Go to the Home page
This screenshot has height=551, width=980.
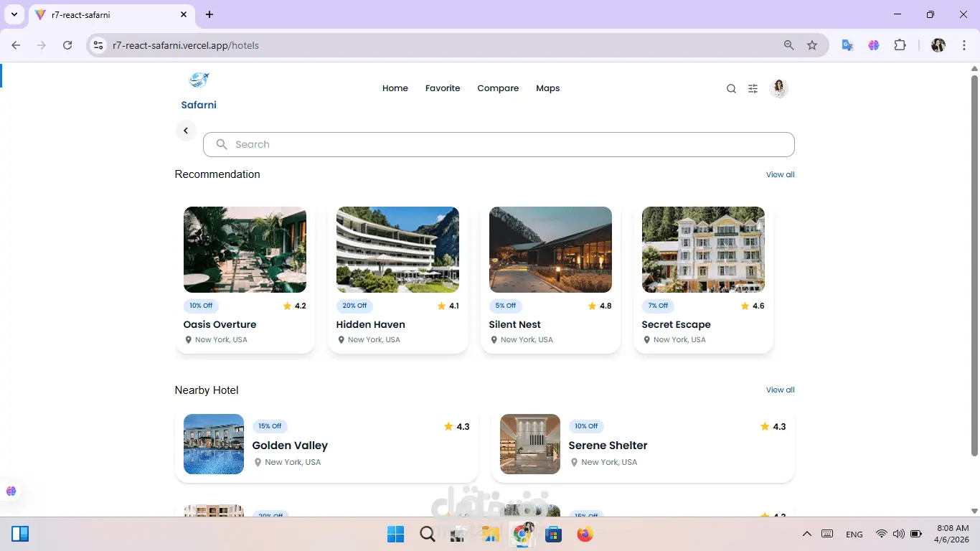pos(395,88)
